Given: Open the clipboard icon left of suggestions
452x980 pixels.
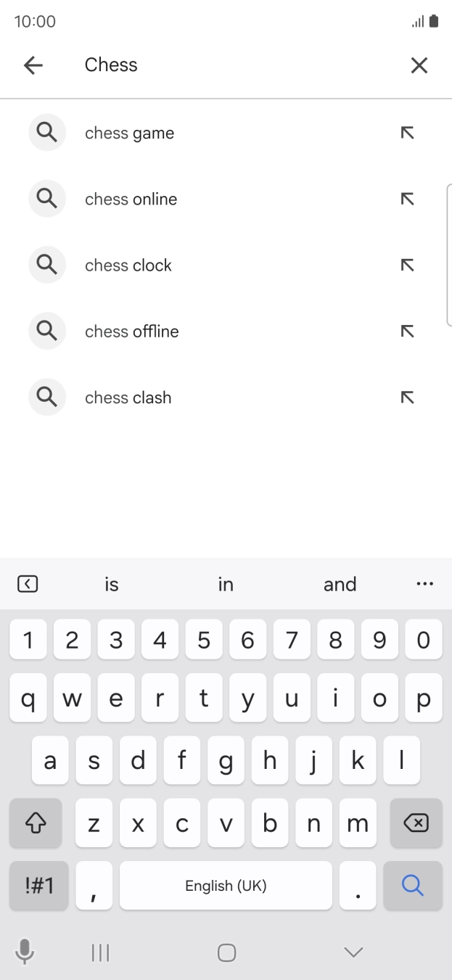Looking at the screenshot, I should click(28, 583).
